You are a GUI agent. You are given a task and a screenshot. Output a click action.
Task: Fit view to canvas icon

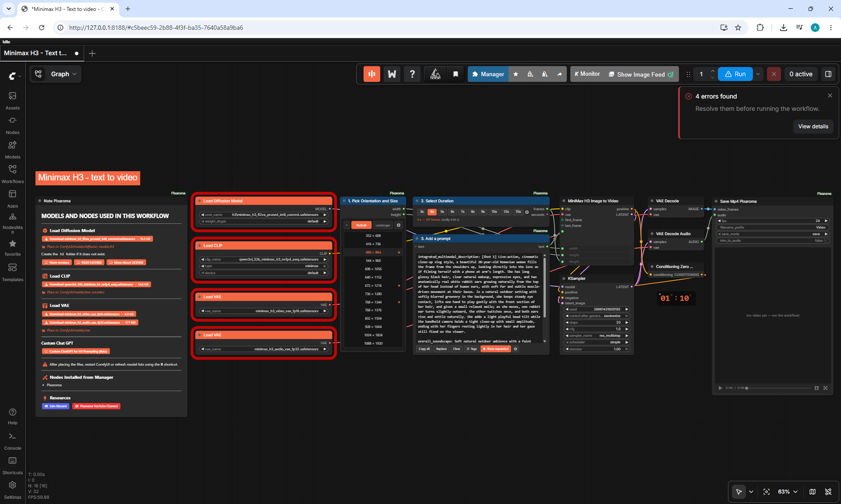click(767, 492)
